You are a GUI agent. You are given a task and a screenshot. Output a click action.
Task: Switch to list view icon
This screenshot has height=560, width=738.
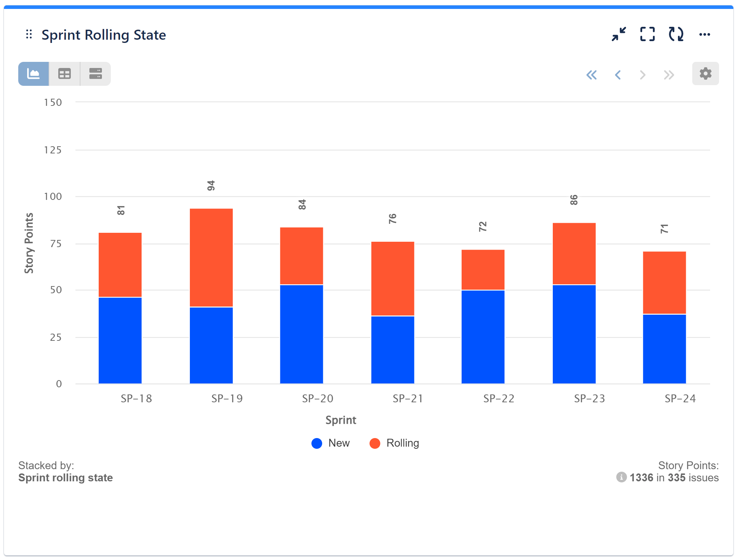(95, 73)
